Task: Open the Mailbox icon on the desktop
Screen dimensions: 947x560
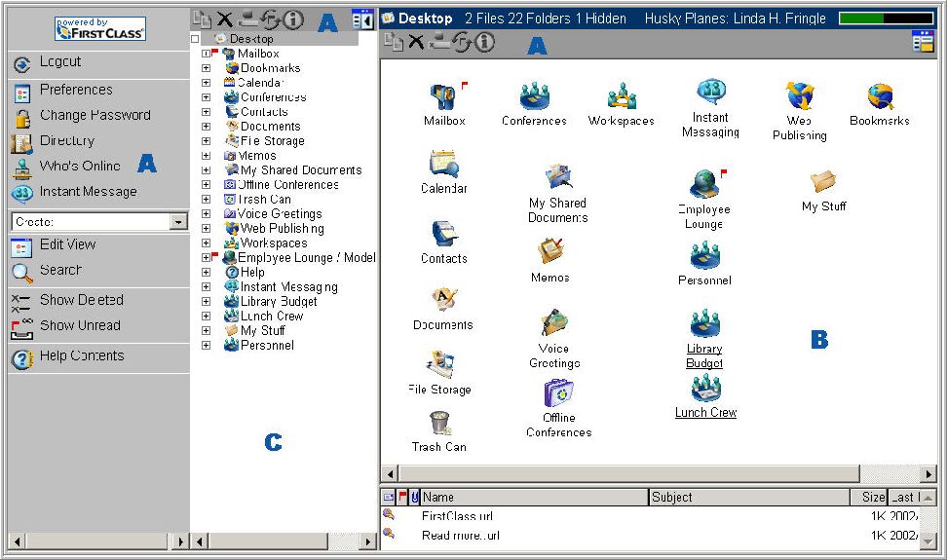Action: coord(443,98)
